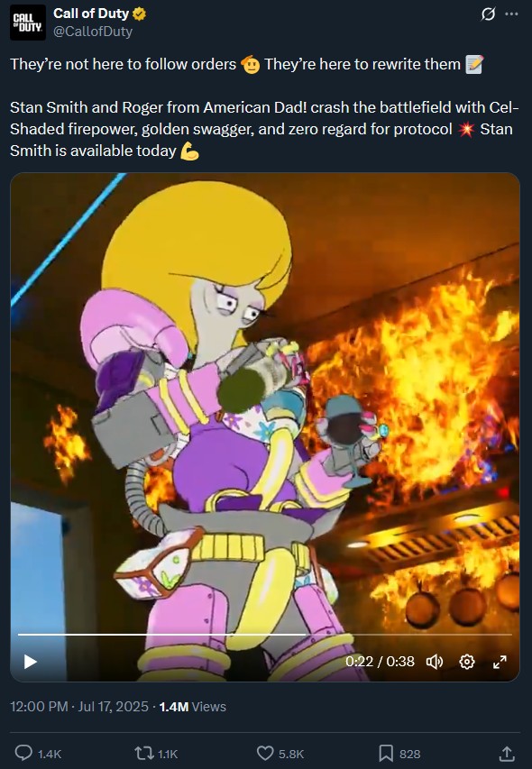Mute the video with the speaker icon

(435, 662)
